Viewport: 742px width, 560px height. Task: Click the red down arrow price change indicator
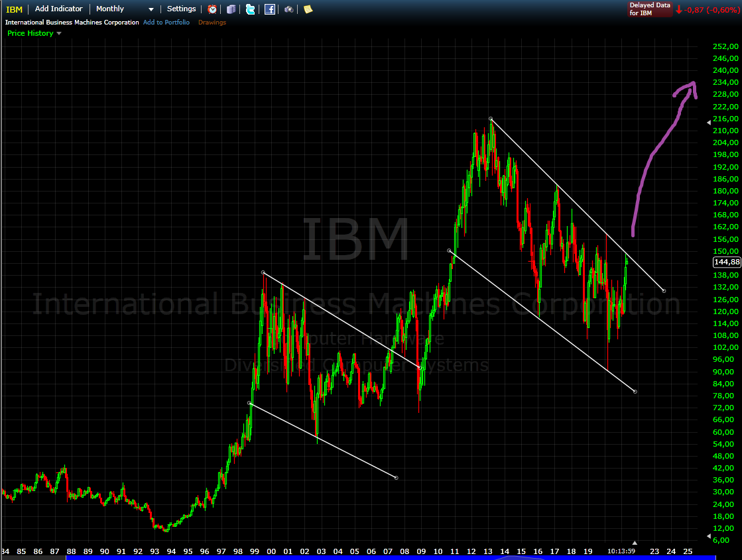[x=678, y=9]
